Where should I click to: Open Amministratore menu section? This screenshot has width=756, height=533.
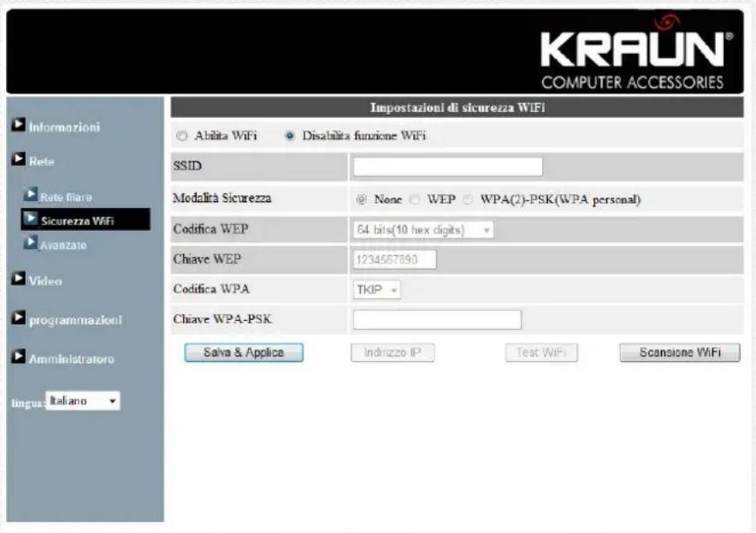pos(72,358)
